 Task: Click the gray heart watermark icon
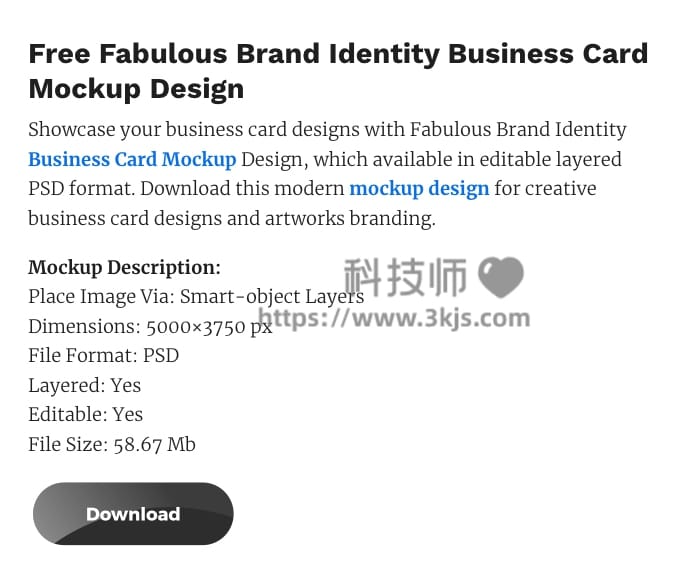(501, 277)
